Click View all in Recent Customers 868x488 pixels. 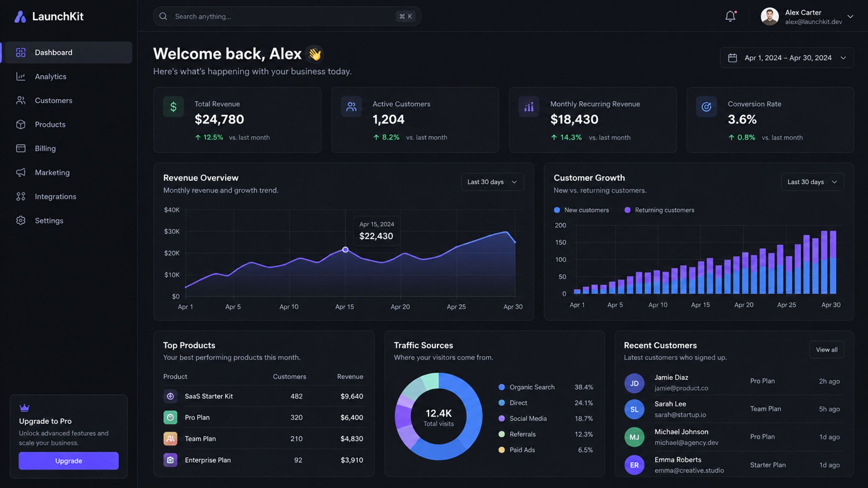pyautogui.click(x=827, y=350)
